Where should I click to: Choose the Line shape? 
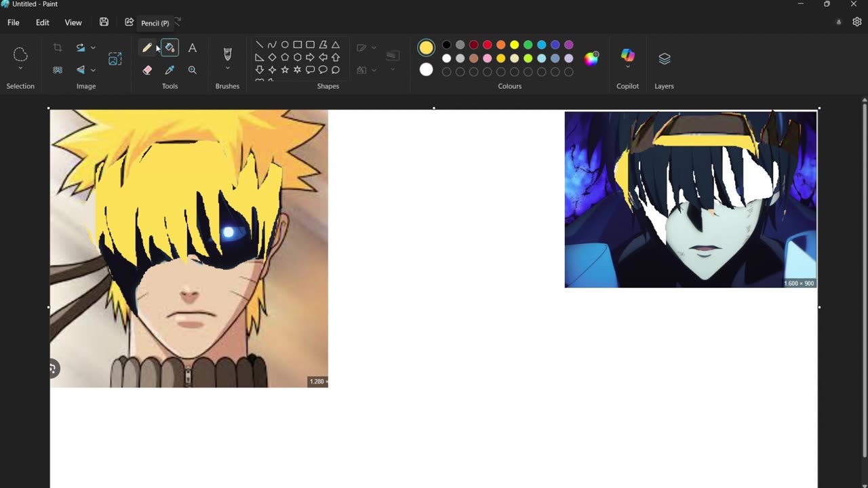coord(260,45)
